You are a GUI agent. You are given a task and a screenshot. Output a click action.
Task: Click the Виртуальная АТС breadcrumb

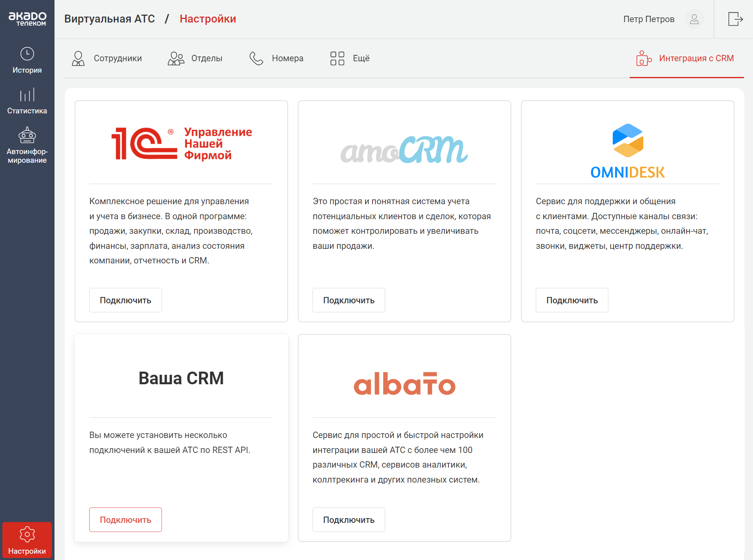[109, 19]
